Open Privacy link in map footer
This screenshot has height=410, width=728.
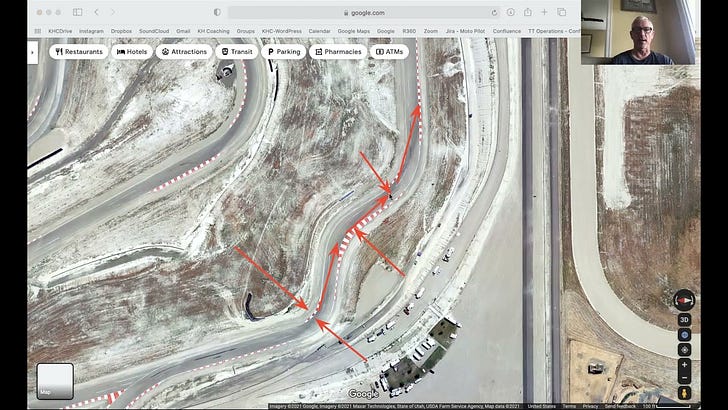click(590, 406)
